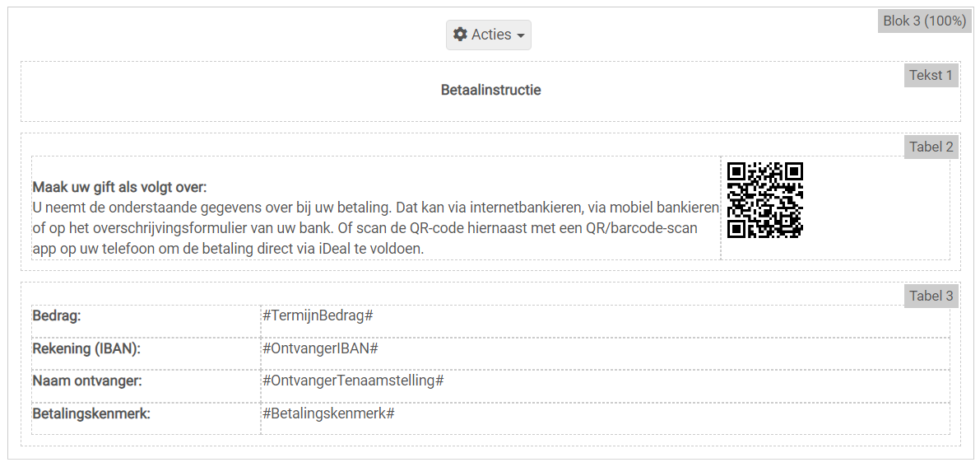Viewport: 980px width, 467px height.
Task: Click the #TermijnBedrag# placeholder cell
Action: point(318,315)
